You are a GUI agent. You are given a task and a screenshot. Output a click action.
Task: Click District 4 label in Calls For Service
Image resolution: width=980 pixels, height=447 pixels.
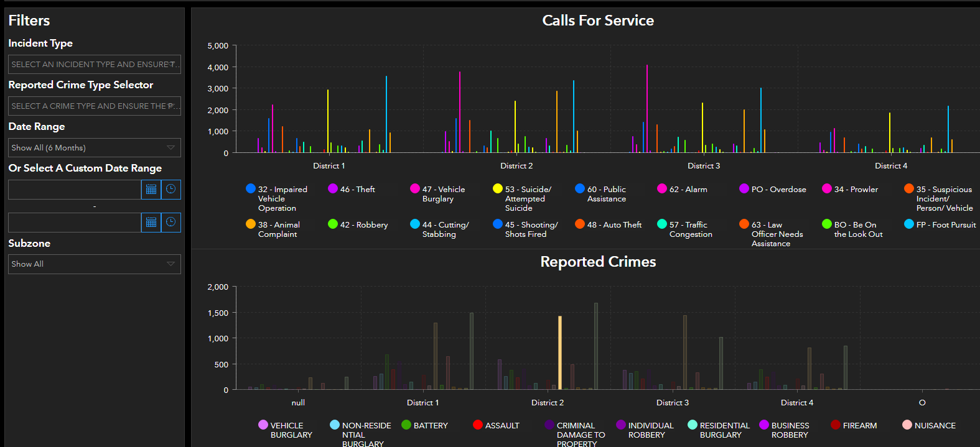click(891, 165)
